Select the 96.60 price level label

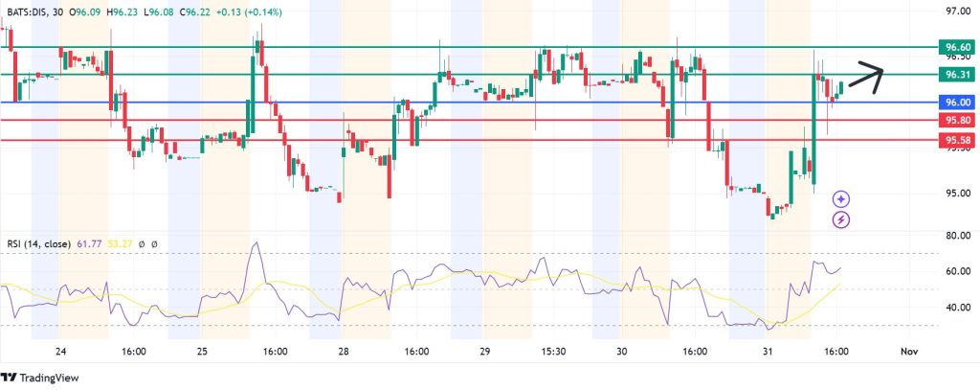click(x=958, y=48)
